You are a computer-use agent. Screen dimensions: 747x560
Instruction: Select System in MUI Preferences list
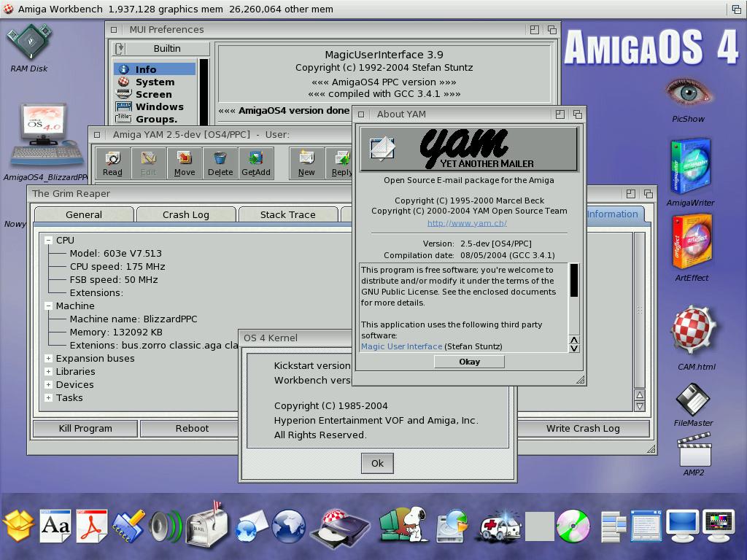[155, 82]
